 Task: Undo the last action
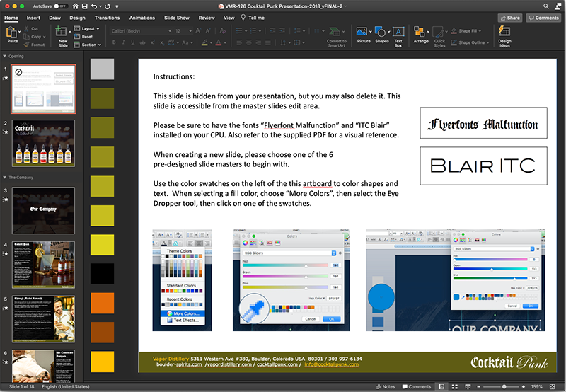click(94, 6)
